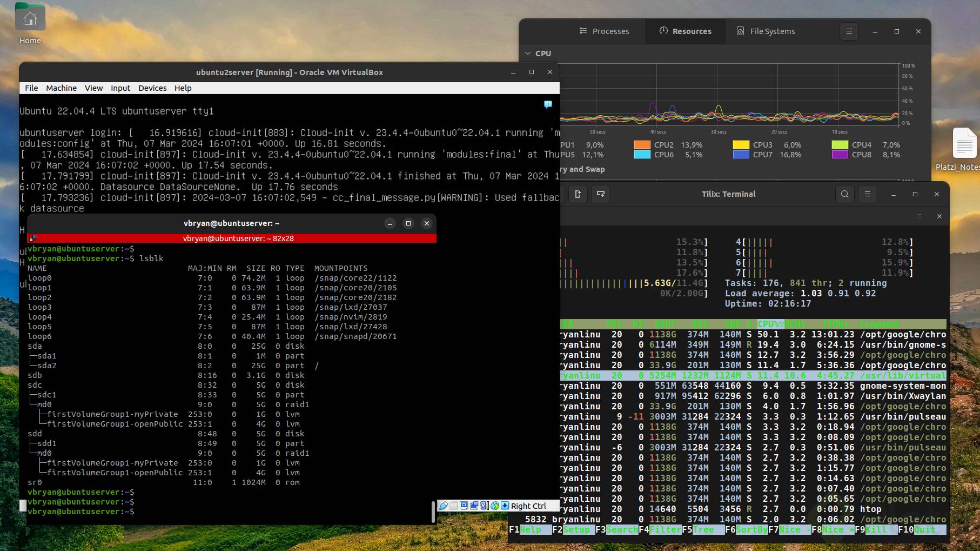Click the CPU8 purple color swatch
Viewport: 980px width, 551px height.
[x=840, y=155]
